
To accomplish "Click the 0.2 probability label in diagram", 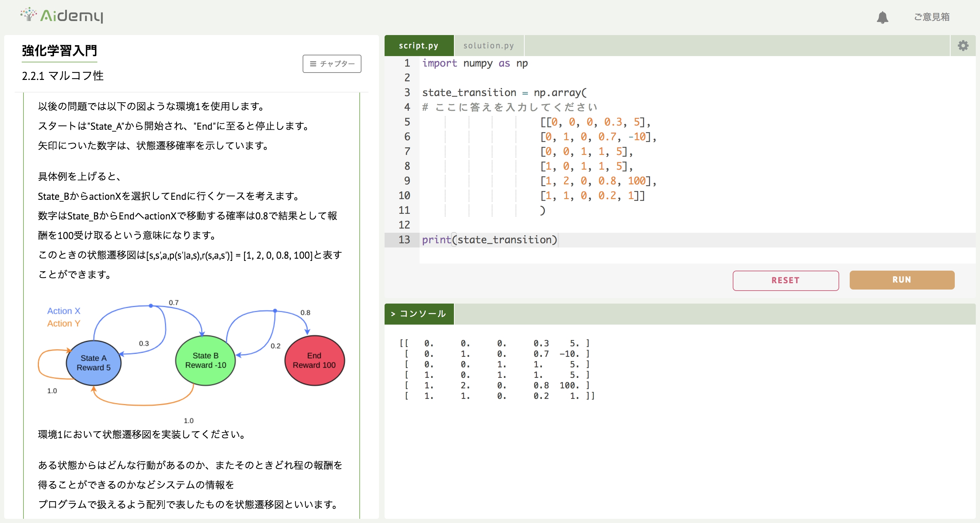I will click(275, 346).
